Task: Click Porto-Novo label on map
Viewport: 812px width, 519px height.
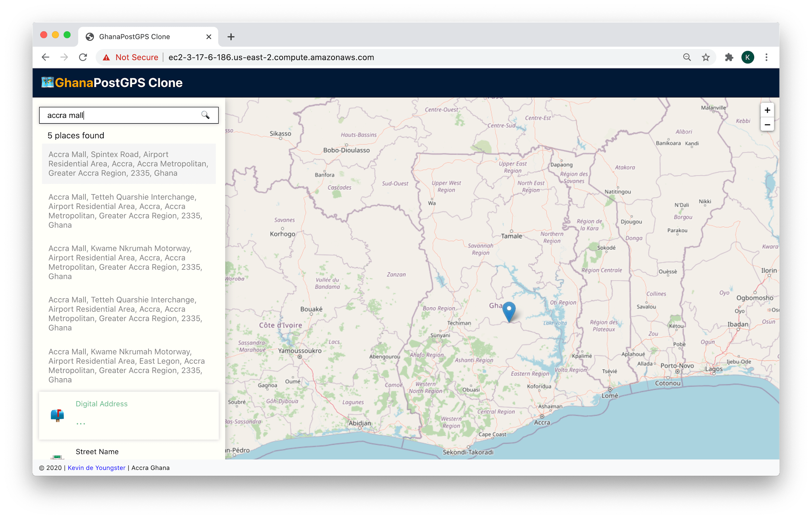Action: click(x=677, y=366)
